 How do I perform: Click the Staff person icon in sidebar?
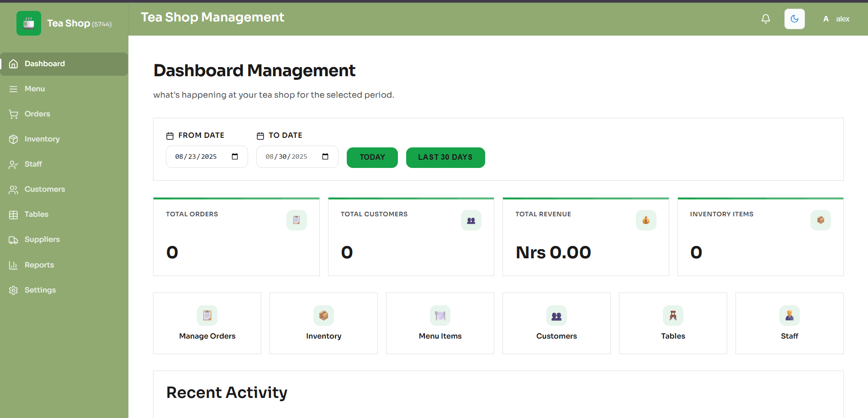coord(13,164)
